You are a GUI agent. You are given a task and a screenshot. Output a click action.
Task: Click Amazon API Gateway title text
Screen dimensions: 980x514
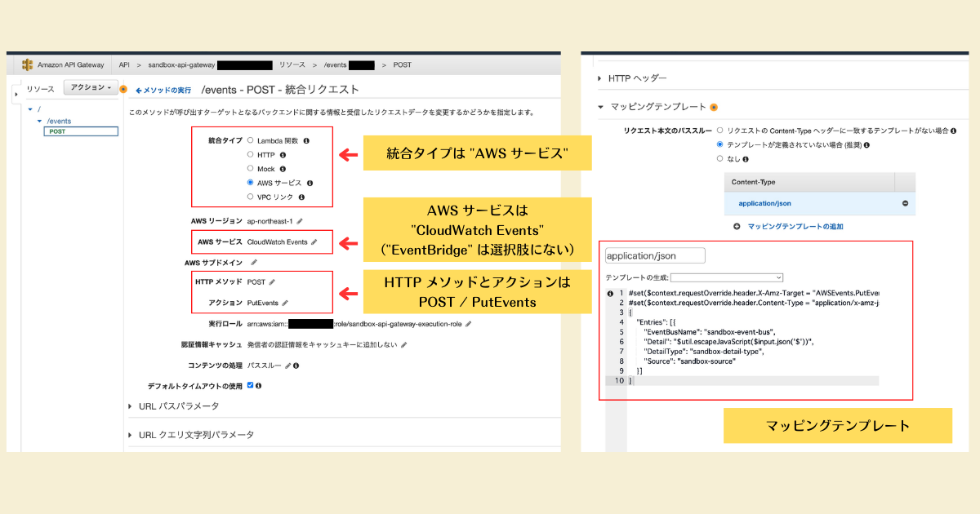(x=70, y=64)
